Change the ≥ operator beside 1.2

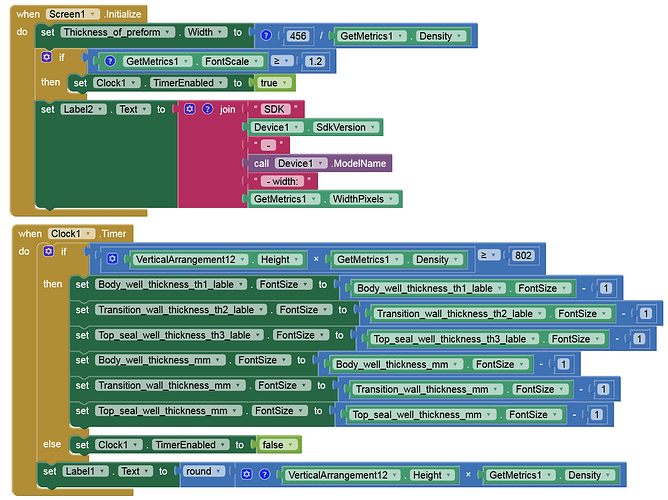pos(282,61)
